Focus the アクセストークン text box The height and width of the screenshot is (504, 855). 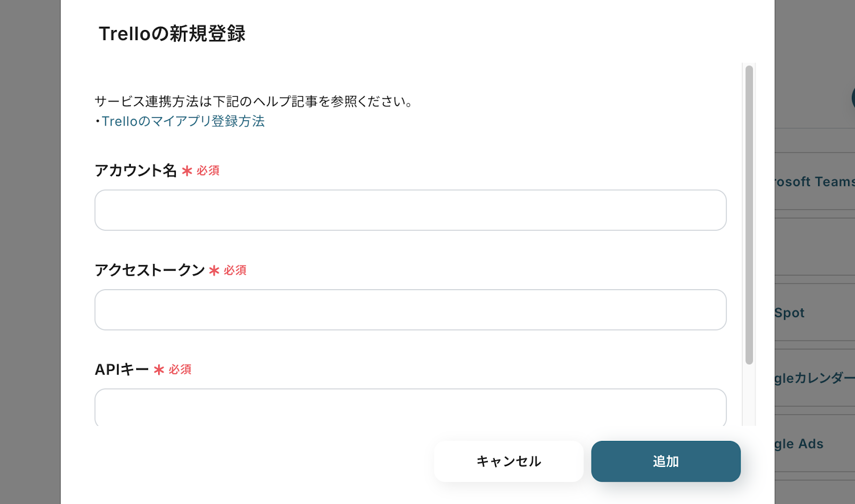click(x=410, y=310)
